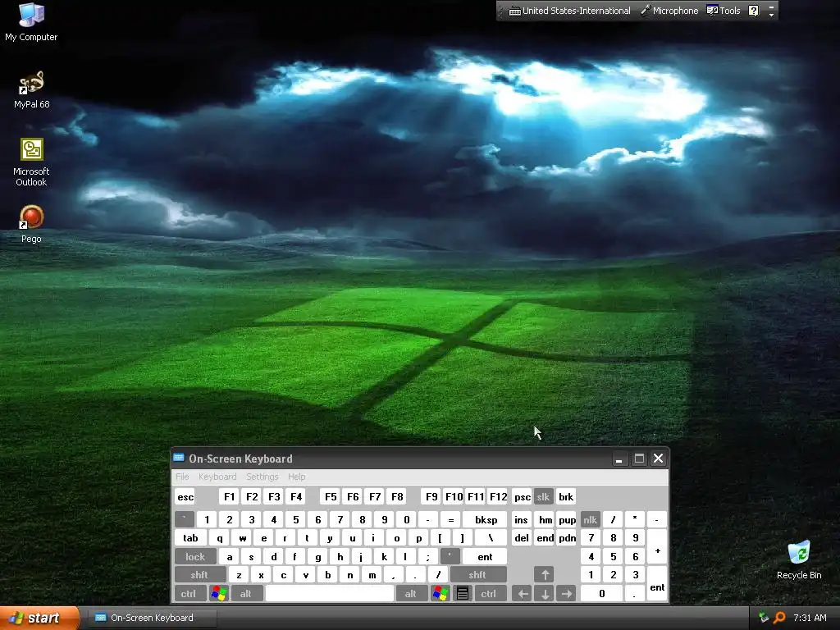
Task: Click the right Windows logo key
Action: 441,594
